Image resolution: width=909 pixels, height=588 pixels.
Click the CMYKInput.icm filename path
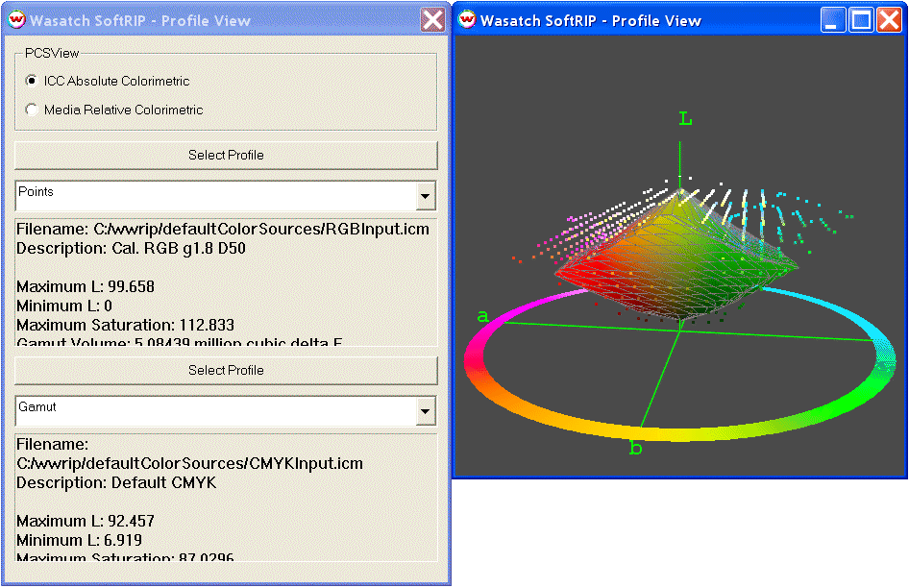pos(189,463)
